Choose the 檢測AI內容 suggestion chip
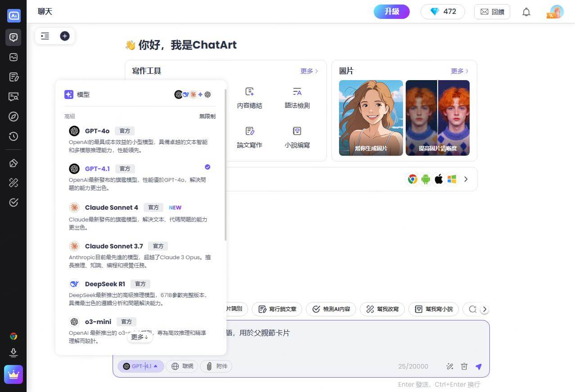 tap(331, 309)
